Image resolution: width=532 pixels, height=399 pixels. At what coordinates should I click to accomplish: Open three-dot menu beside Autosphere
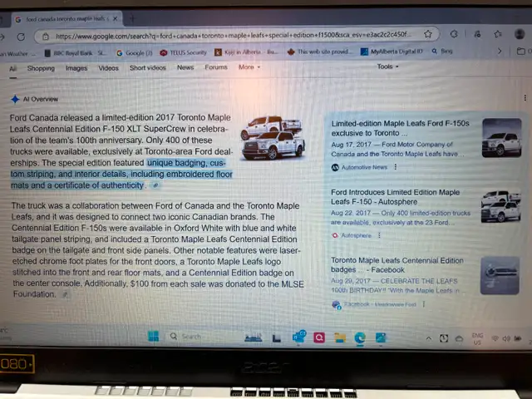click(x=379, y=235)
